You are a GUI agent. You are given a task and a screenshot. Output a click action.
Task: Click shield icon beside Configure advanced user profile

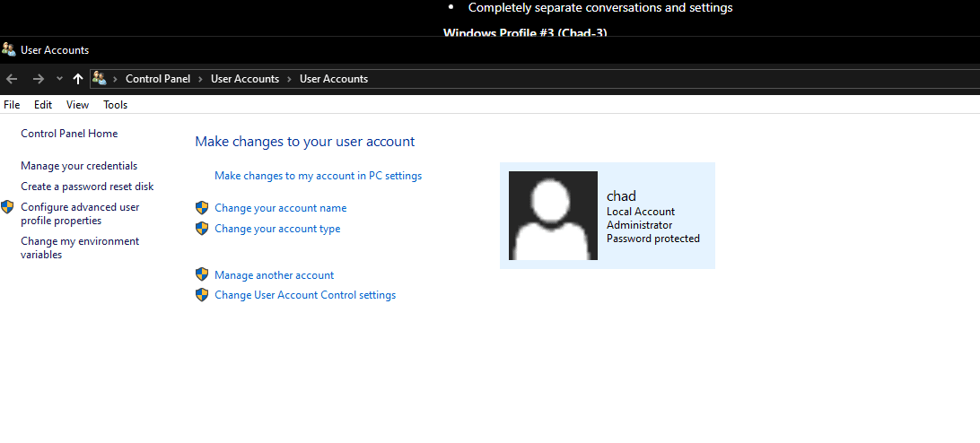(x=7, y=207)
